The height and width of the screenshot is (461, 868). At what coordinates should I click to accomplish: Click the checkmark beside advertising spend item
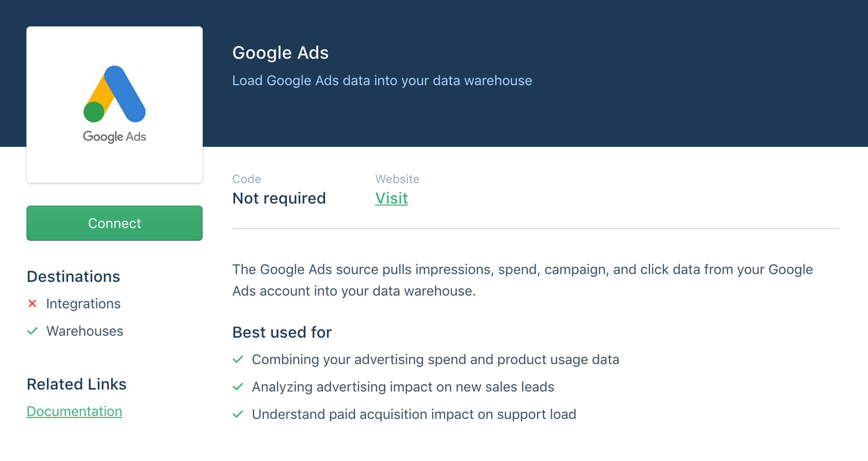(x=238, y=359)
